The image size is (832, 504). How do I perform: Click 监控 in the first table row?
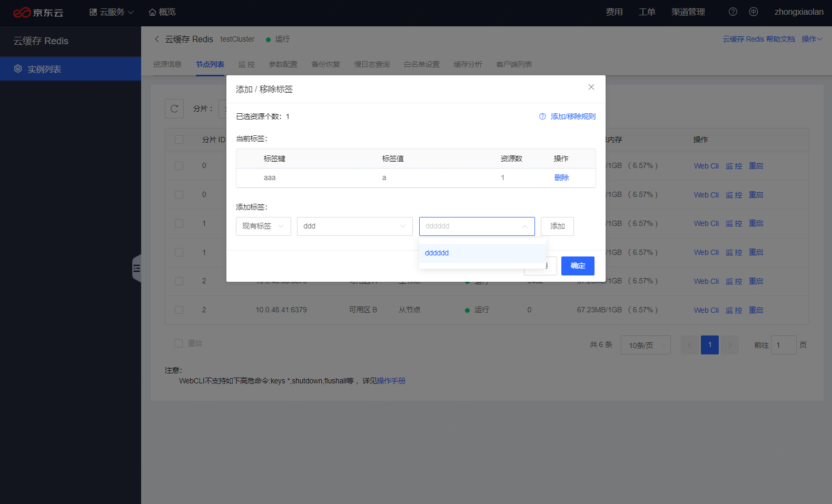pyautogui.click(x=734, y=166)
